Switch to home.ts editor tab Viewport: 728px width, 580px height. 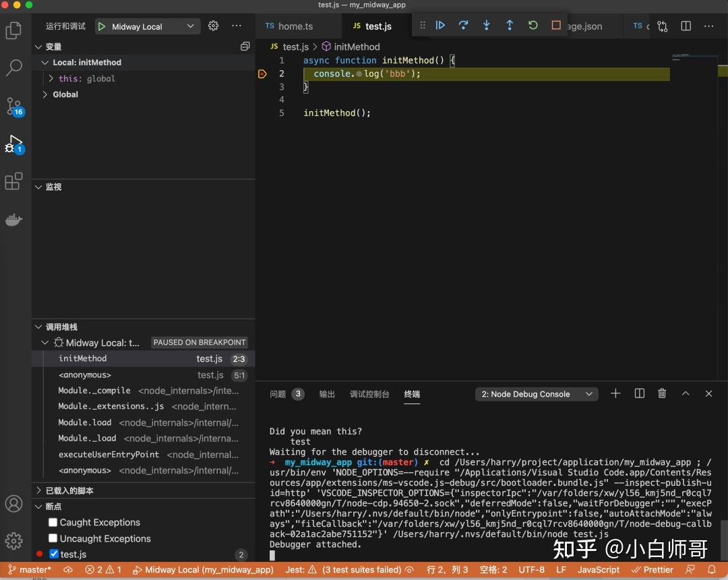[x=299, y=26]
